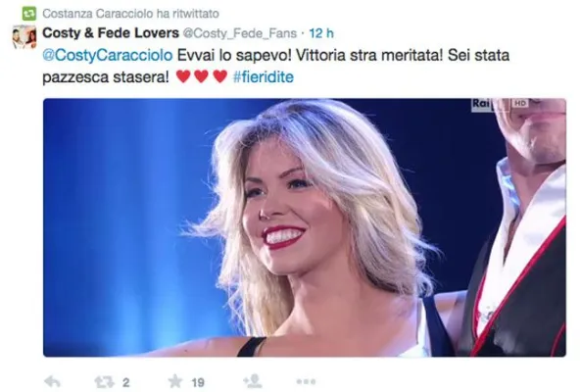
Task: Click the reply arrow icon under the tweet
Action: (52, 381)
